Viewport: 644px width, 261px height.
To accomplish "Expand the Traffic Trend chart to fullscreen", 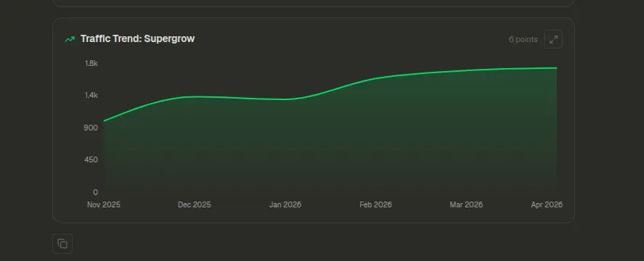I will [553, 39].
